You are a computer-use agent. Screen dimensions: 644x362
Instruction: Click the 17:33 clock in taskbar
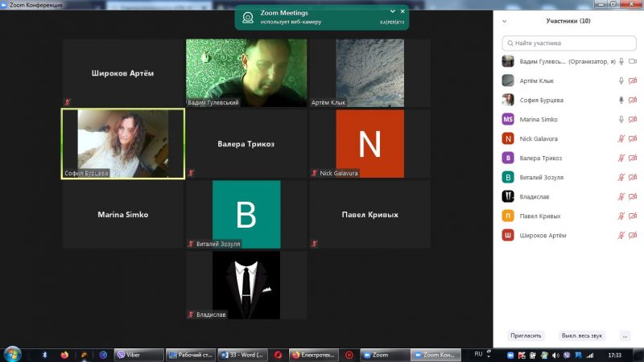(614, 356)
